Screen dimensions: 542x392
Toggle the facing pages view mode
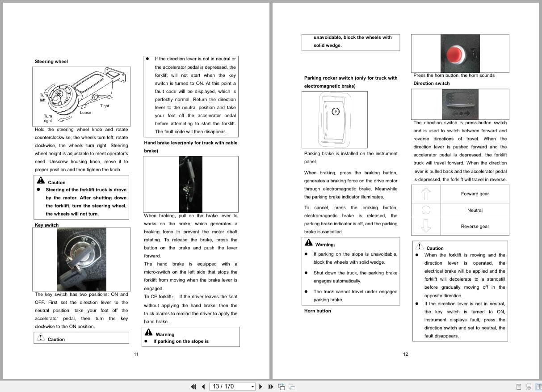[x=538, y=387]
